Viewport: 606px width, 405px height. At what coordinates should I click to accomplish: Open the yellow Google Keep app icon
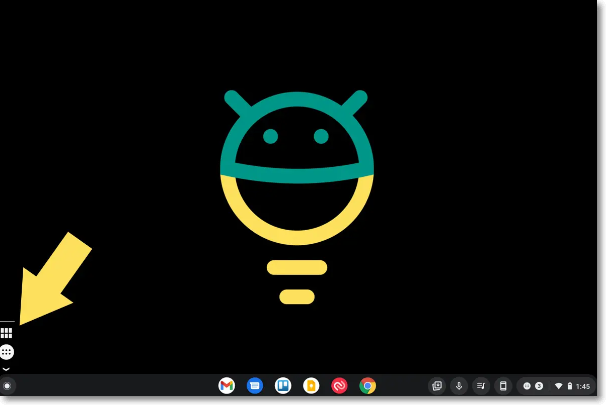(x=311, y=386)
